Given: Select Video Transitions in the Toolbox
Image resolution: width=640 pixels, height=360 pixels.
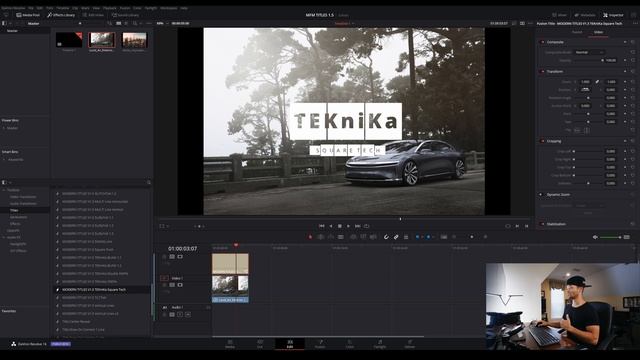Looking at the screenshot, I should pyautogui.click(x=23, y=197).
